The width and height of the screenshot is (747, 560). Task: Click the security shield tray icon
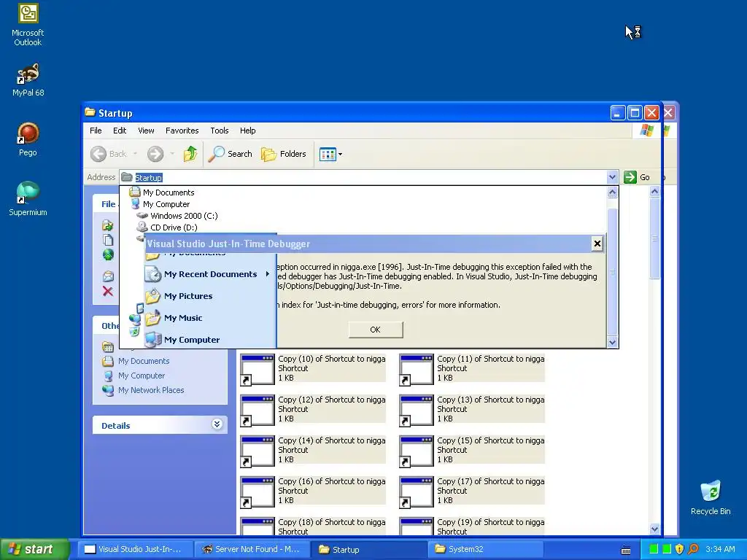point(680,549)
